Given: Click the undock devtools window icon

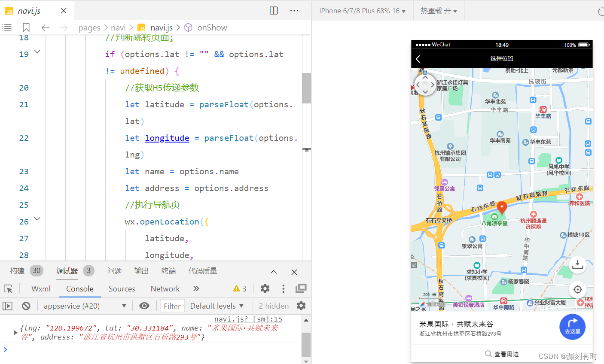Looking at the screenshot, I should tap(301, 288).
